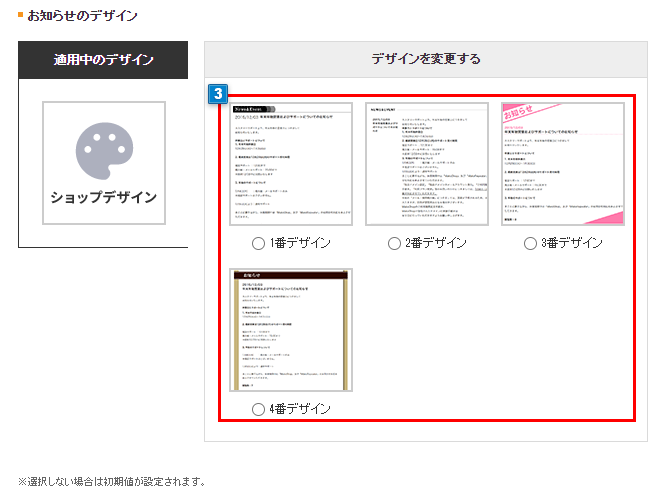
Task: Click the 1番デザイン preview thumbnail
Action: pos(291,164)
